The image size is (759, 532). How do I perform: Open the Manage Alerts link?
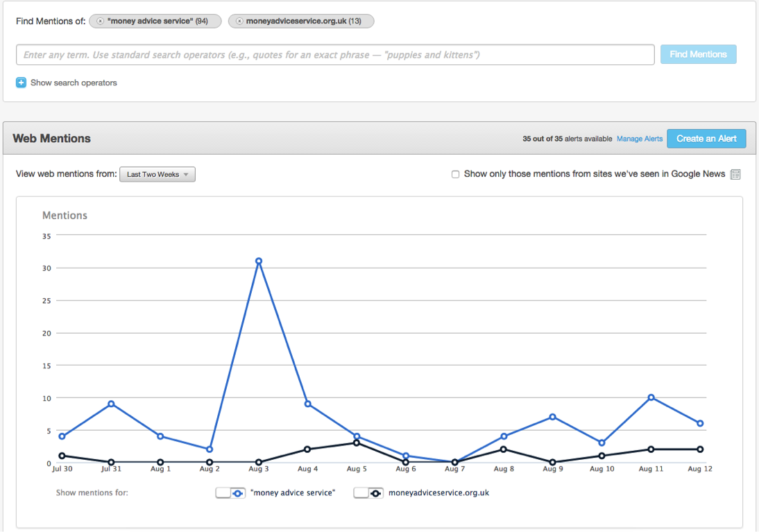pyautogui.click(x=640, y=139)
